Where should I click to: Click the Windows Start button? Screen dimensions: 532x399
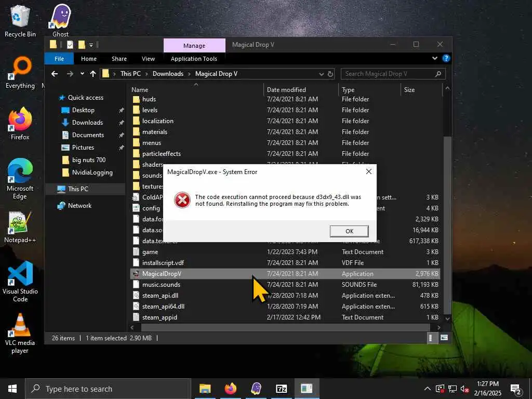[12, 389]
